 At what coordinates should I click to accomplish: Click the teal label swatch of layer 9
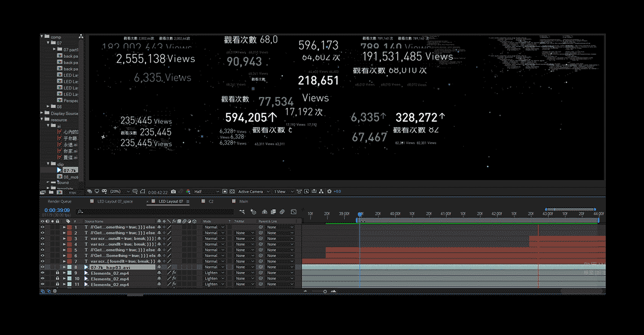click(69, 273)
